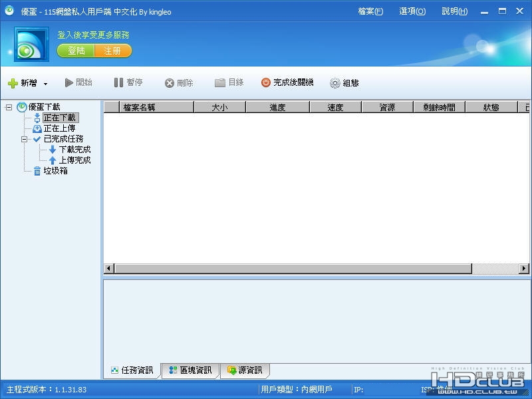Open the 說明(H) menu
Image resolution: width=532 pixels, height=399 pixels.
coord(455,11)
